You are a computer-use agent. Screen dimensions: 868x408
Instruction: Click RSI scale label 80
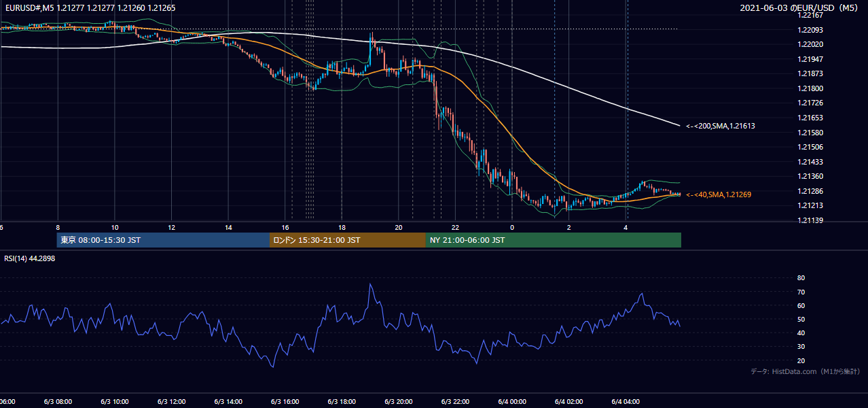(x=801, y=278)
